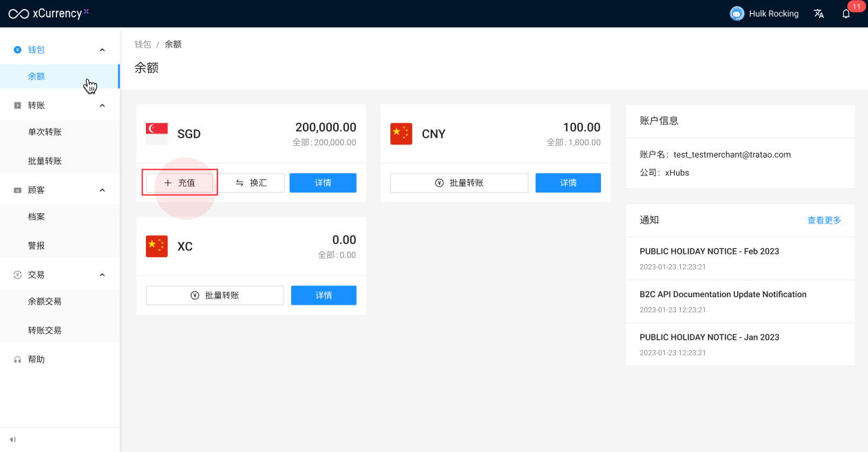Click 充值 button on SGD card

click(x=180, y=183)
